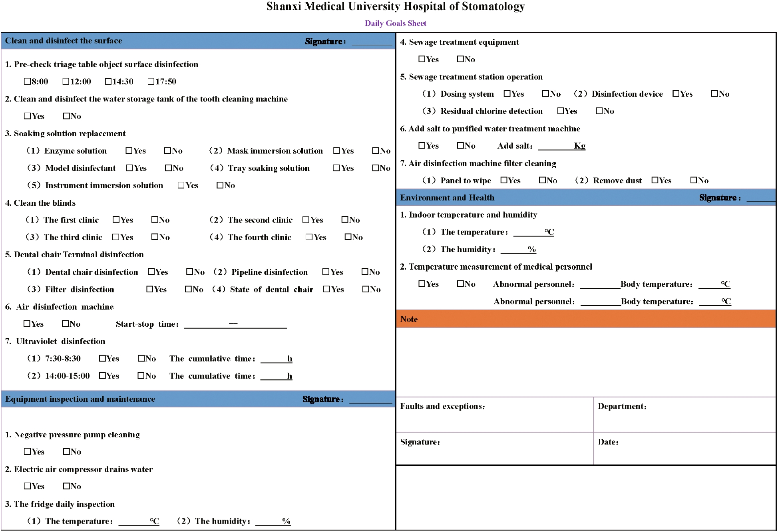Click the bottom Signature box
This screenshot has height=532, width=780.
(495, 449)
